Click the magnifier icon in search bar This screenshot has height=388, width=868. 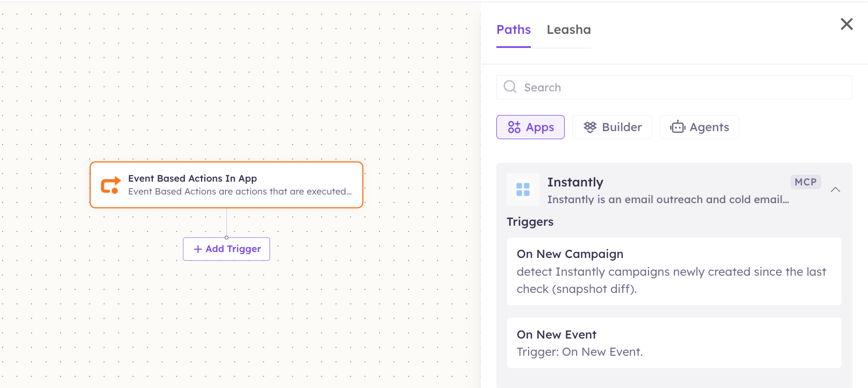pyautogui.click(x=510, y=87)
